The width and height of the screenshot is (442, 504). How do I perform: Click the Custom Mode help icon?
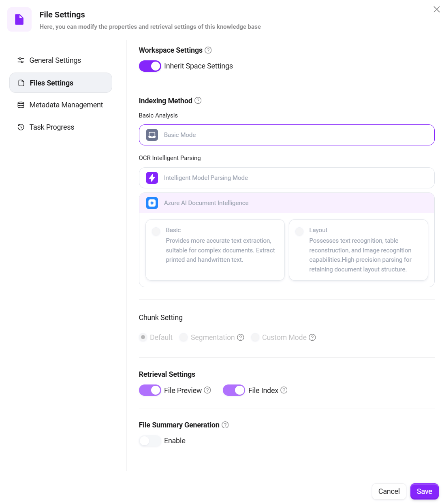click(x=312, y=337)
